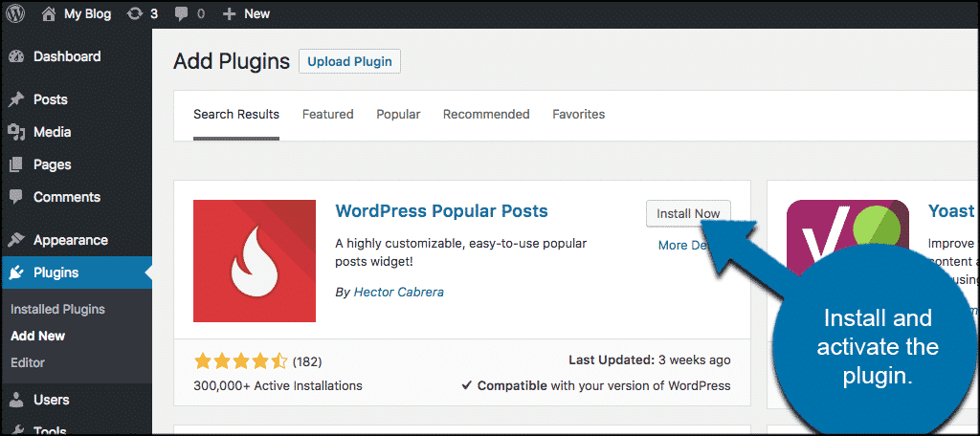This screenshot has height=436, width=980.
Task: Click the Posts pushpin icon
Action: 17,100
